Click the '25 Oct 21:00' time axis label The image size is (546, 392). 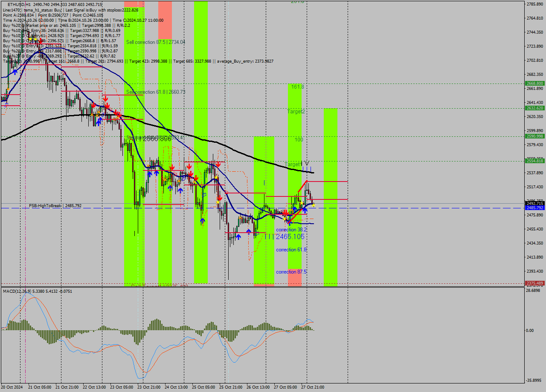(x=231, y=387)
